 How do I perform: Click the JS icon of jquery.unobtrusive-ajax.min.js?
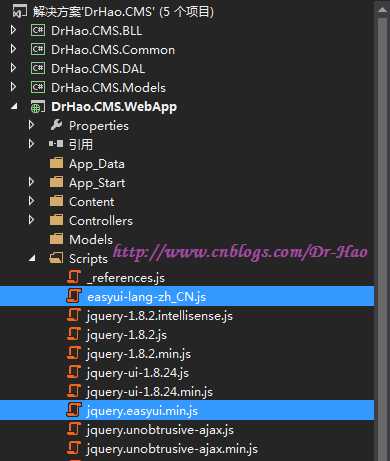74,448
